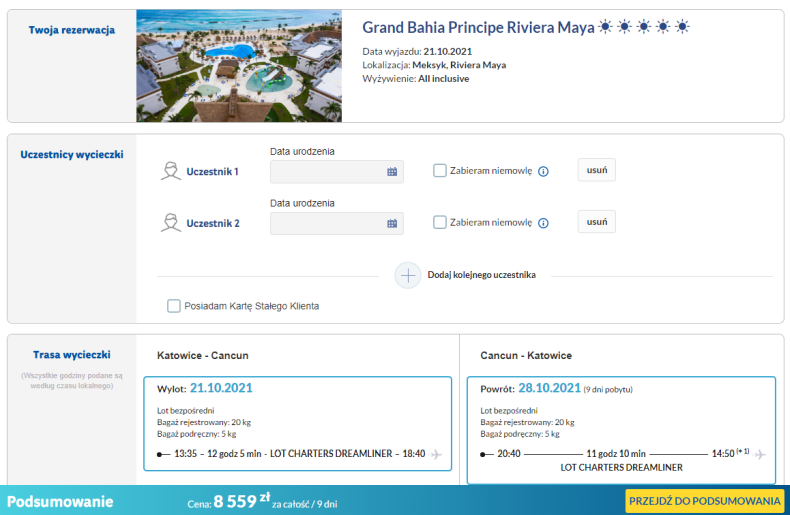Viewport: 790px width, 515px height.
Task: Go to summary via PRZEJDŹ DO PODSUMOWANIA
Action: coord(704,501)
